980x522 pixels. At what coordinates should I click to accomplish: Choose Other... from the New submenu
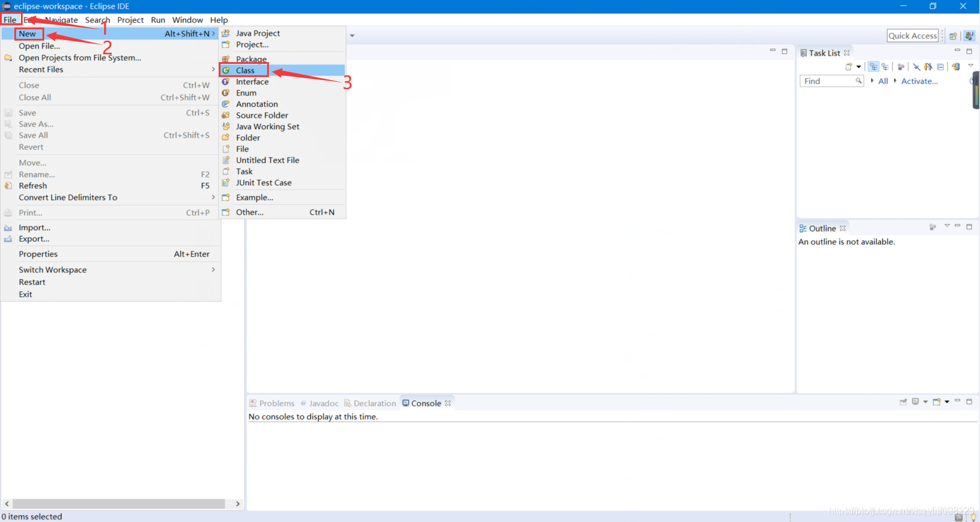point(282,212)
